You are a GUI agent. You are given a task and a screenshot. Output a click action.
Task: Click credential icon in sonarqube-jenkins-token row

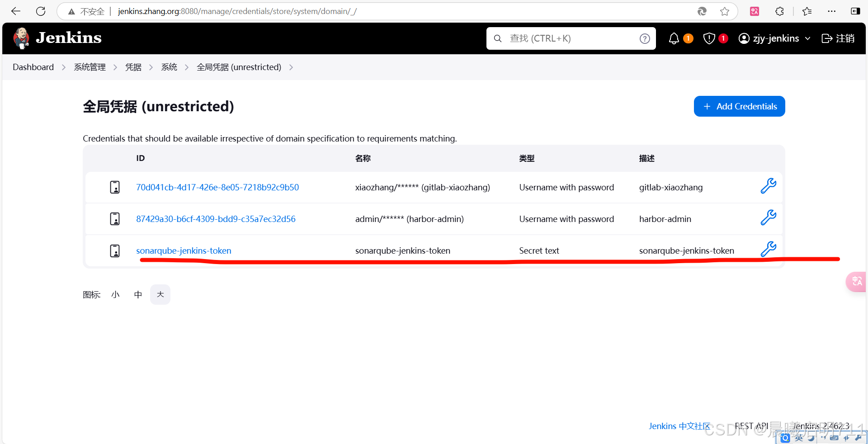pyautogui.click(x=115, y=250)
